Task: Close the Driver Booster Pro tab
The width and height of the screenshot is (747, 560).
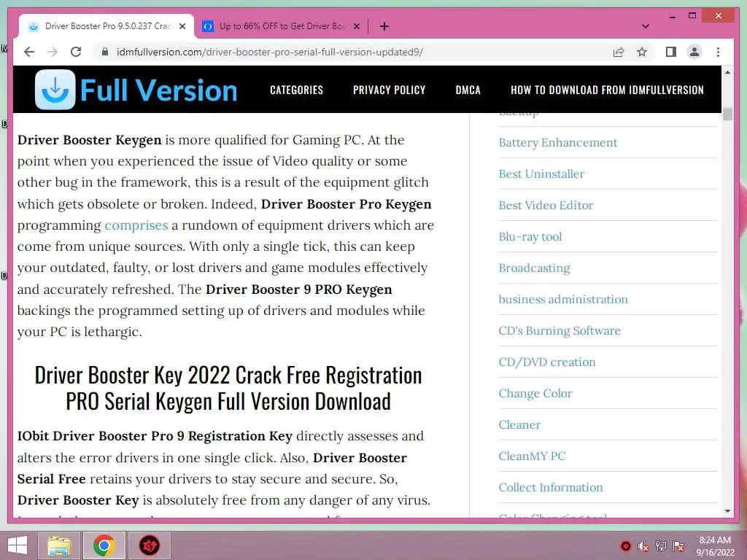Action: (182, 26)
